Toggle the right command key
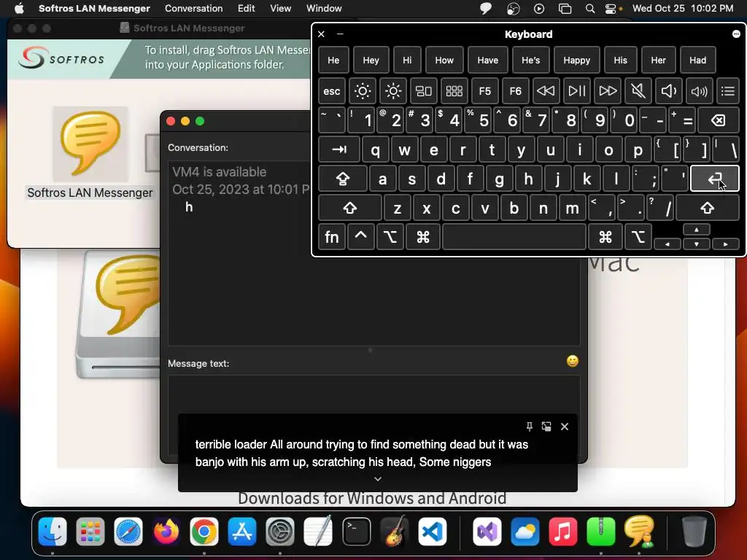 point(605,237)
